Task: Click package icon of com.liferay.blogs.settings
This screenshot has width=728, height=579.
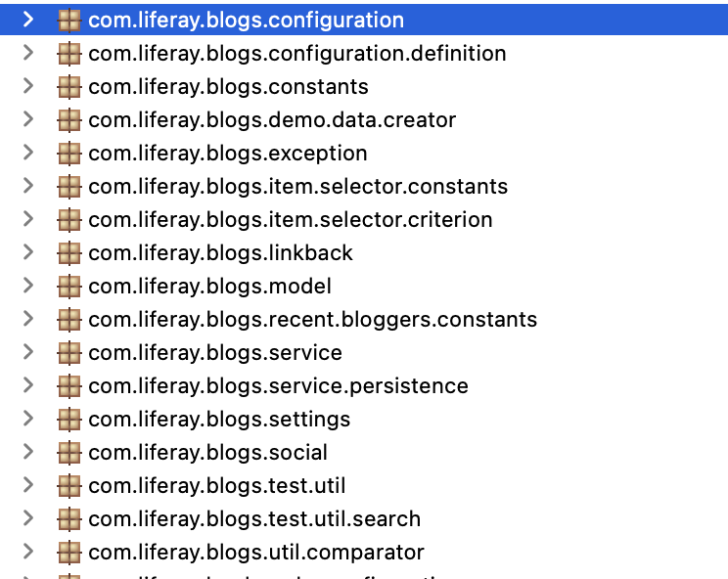Action: click(x=69, y=419)
